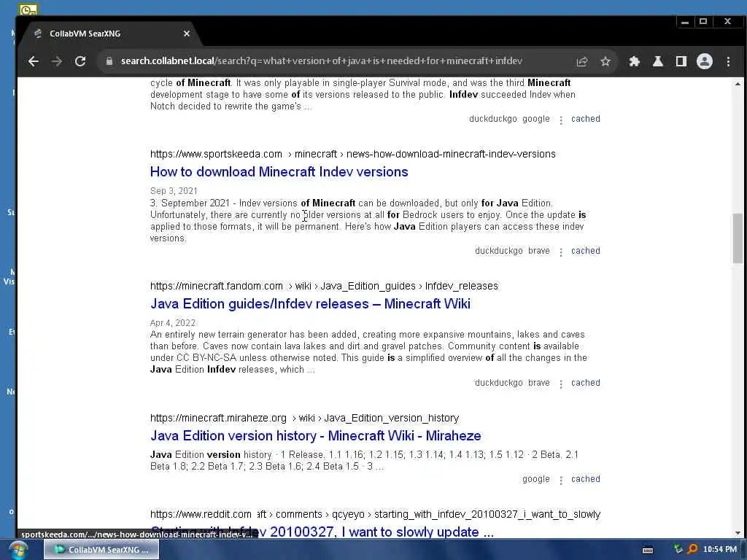Click the orange magnifier tray icon

692,549
